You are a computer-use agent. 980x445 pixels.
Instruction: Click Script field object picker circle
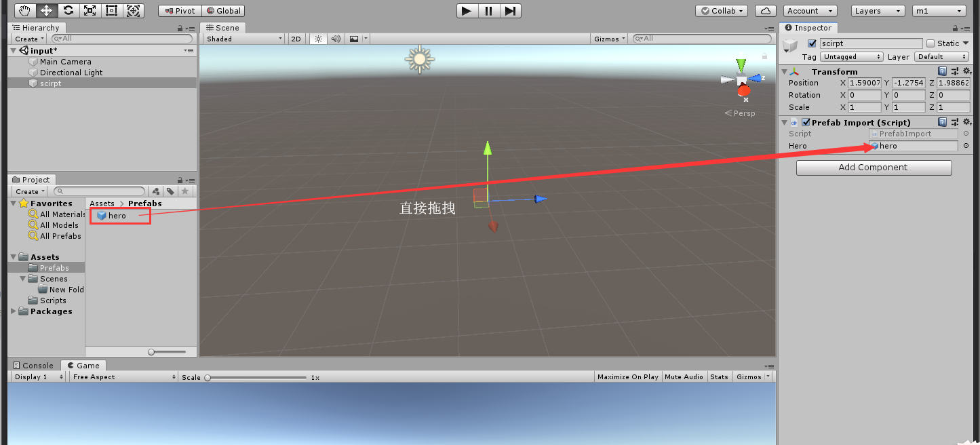pyautogui.click(x=966, y=134)
